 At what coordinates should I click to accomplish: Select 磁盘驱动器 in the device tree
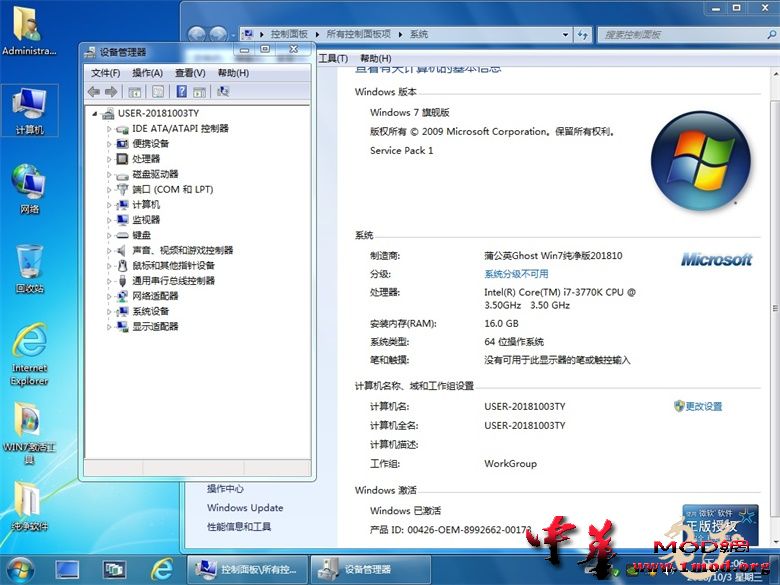[155, 174]
